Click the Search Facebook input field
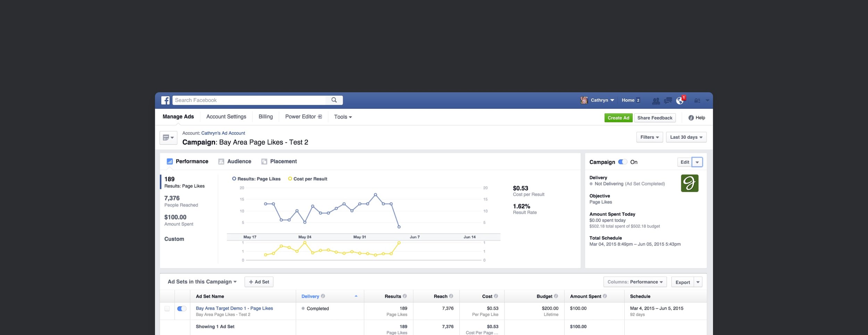Screen dimensions: 868x335 coord(249,100)
